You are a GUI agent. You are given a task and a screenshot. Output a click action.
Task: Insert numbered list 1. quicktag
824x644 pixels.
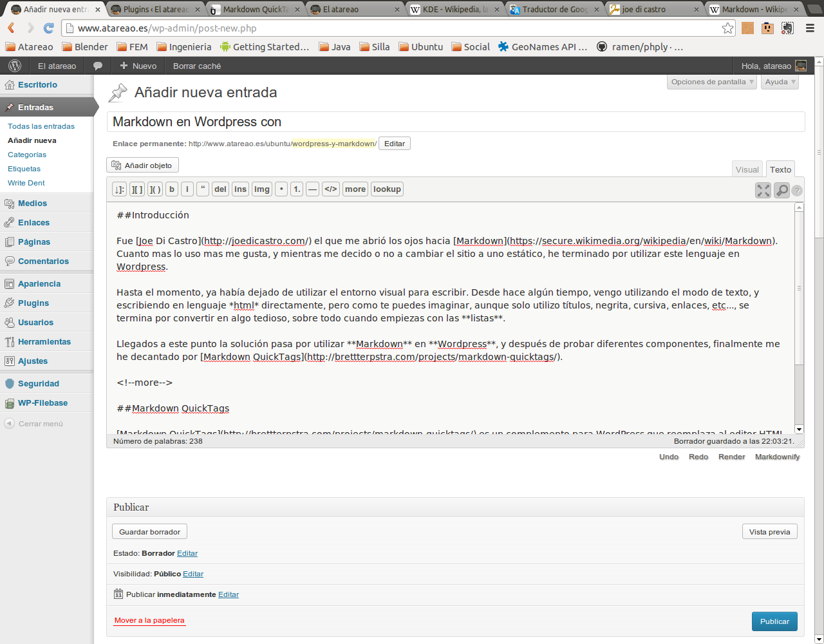(x=297, y=189)
